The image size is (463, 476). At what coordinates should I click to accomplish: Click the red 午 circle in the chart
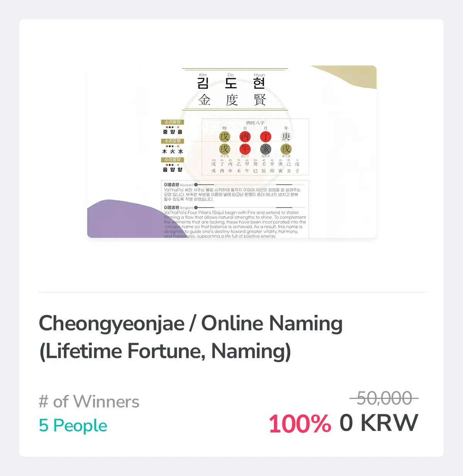click(245, 149)
